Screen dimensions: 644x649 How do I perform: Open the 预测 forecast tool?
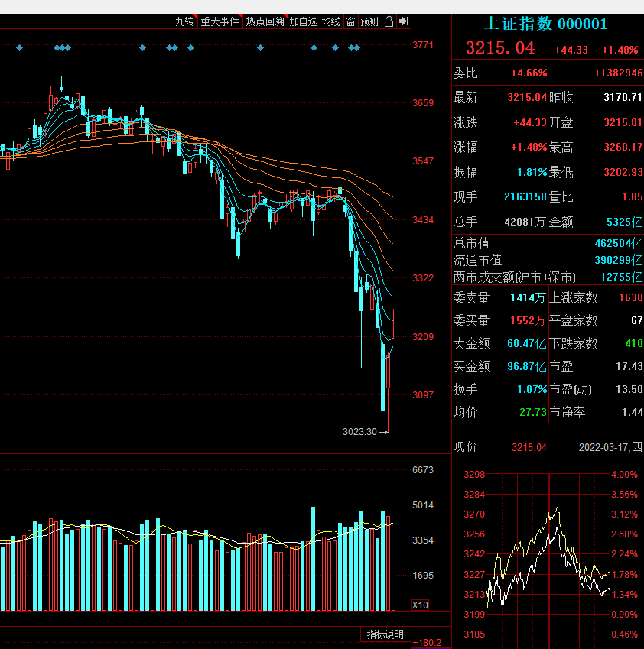(x=369, y=21)
